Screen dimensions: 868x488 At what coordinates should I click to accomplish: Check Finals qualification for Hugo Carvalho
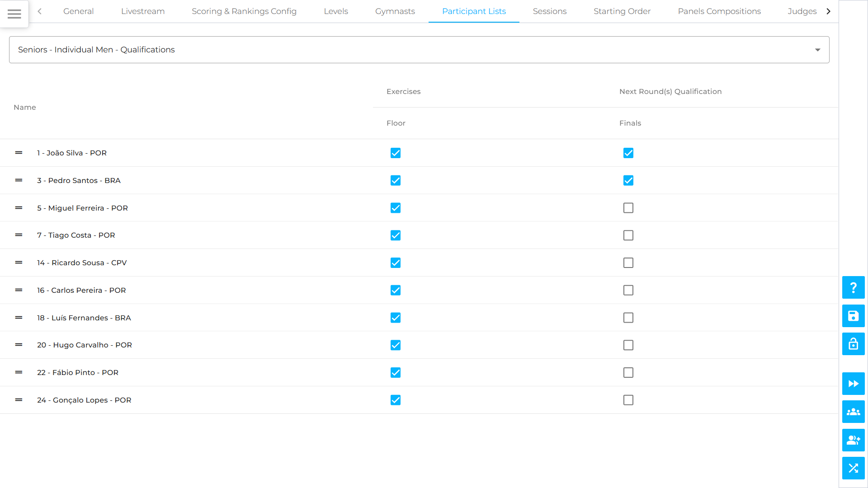click(628, 345)
